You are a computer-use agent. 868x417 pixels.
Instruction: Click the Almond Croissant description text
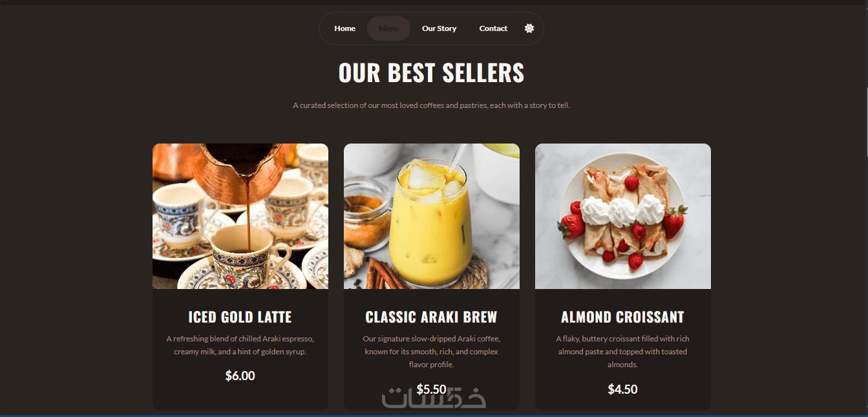(623, 352)
